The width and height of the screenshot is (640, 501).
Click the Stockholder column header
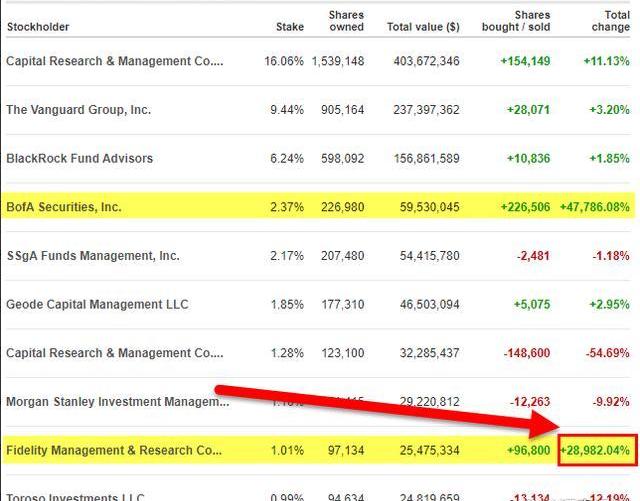[38, 27]
